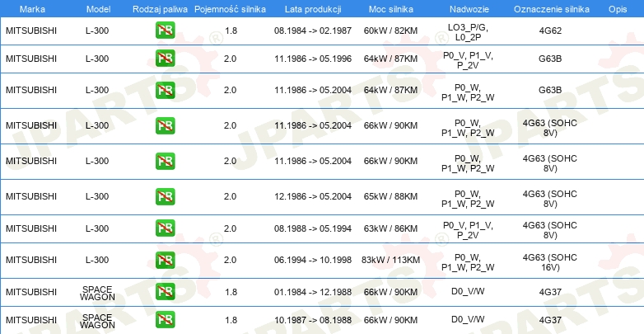Click the power value "65kW / 88KM"

tap(390, 196)
